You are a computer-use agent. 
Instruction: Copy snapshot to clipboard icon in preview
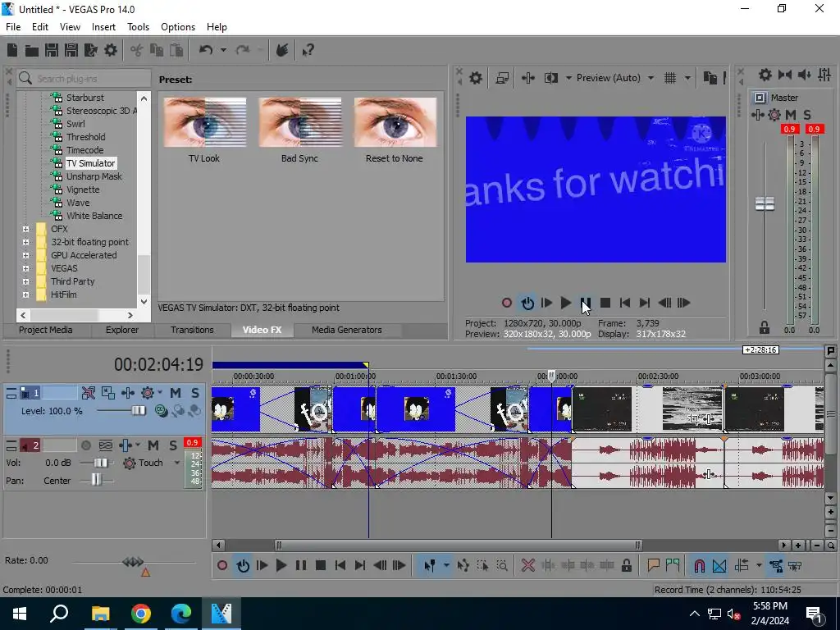click(710, 78)
